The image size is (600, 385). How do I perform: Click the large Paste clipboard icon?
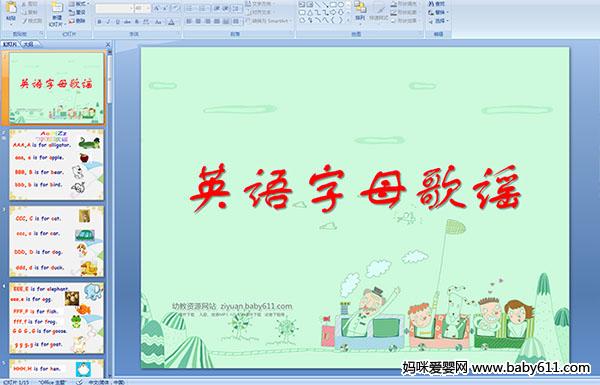pos(11,8)
